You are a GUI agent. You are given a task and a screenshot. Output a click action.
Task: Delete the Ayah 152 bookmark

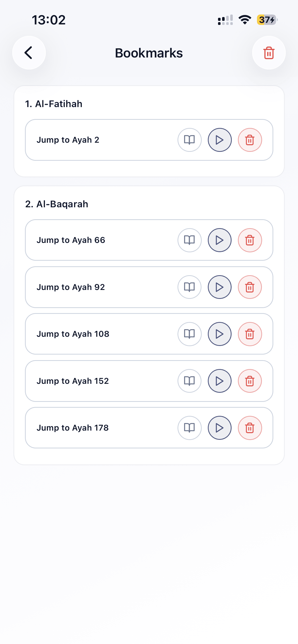pyautogui.click(x=250, y=381)
